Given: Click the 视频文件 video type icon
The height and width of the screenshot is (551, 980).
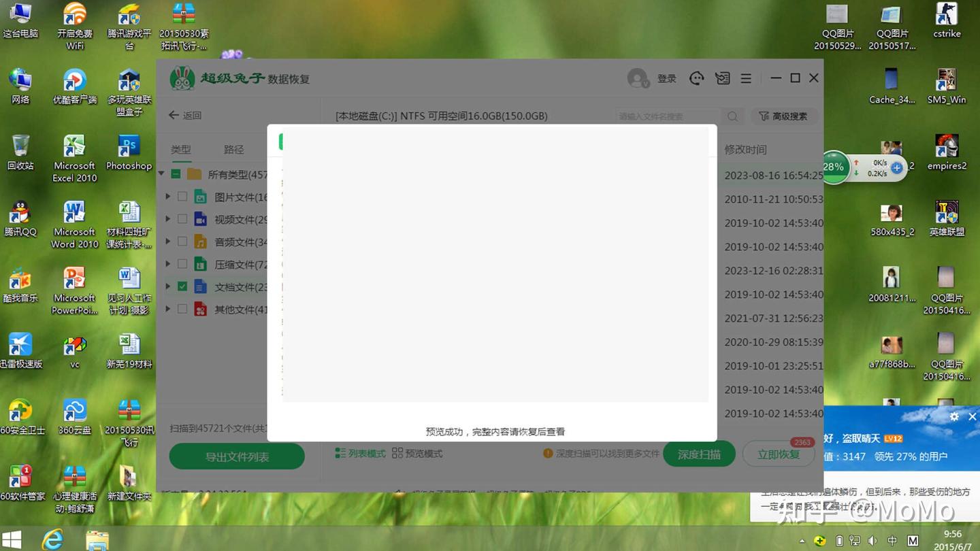Looking at the screenshot, I should point(201,219).
